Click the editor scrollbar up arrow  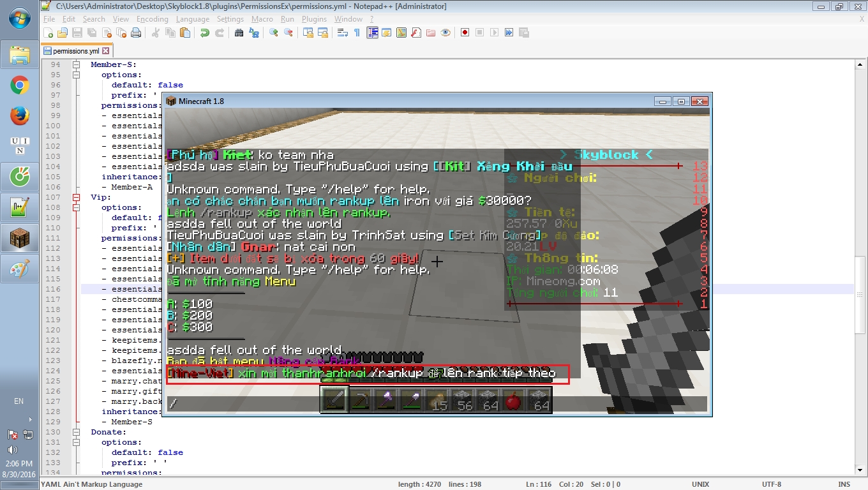coord(860,65)
